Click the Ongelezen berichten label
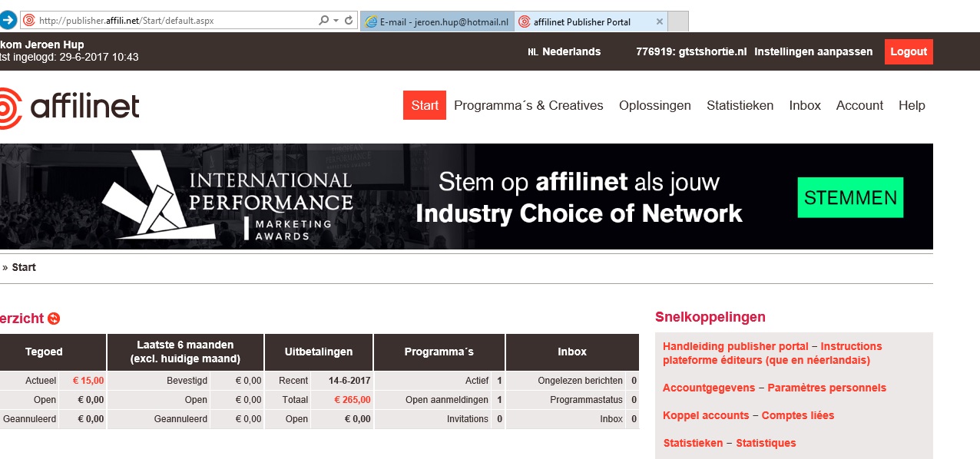The image size is (980, 459). tap(581, 380)
